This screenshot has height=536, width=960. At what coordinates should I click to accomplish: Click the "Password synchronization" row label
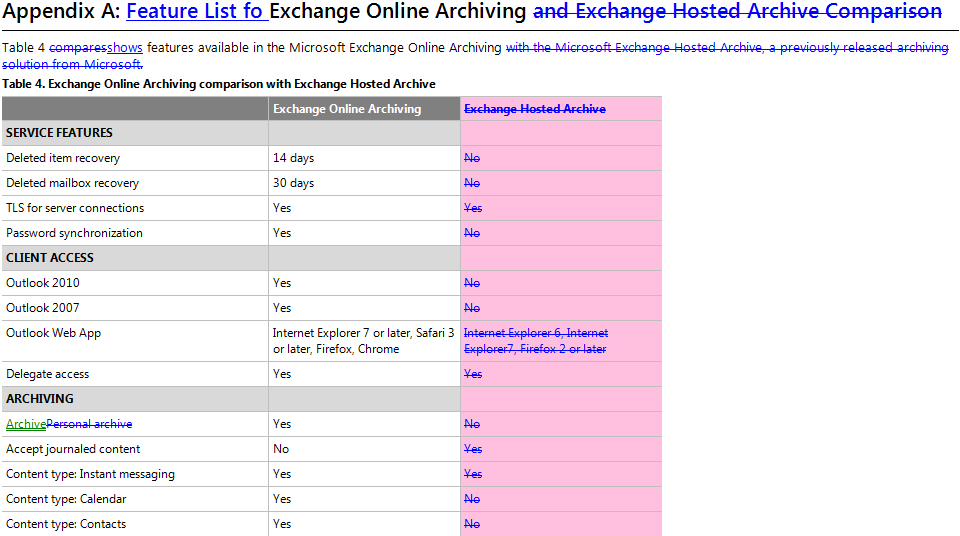click(74, 233)
